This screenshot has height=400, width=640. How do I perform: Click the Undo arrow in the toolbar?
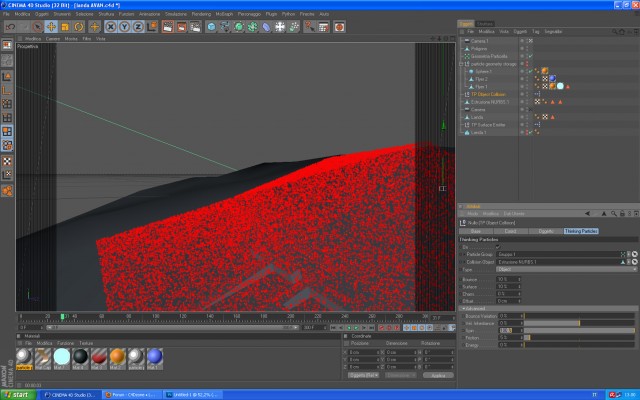(x=10, y=27)
